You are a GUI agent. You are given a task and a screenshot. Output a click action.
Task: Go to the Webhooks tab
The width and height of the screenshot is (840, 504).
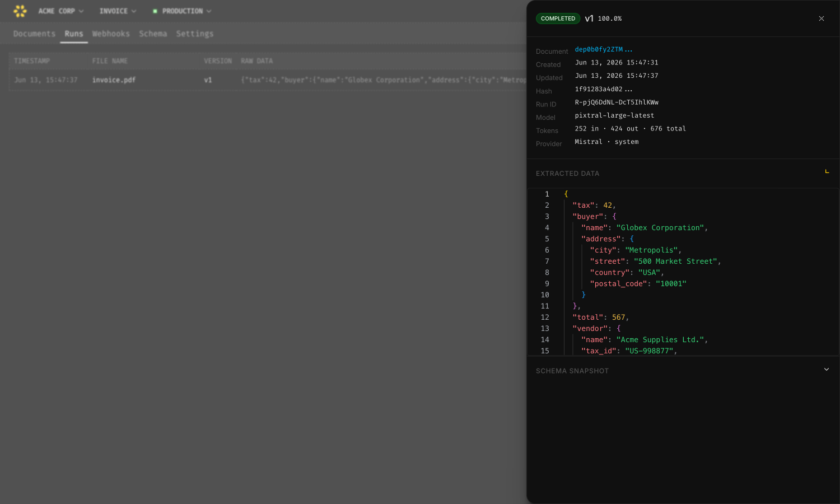[111, 34]
